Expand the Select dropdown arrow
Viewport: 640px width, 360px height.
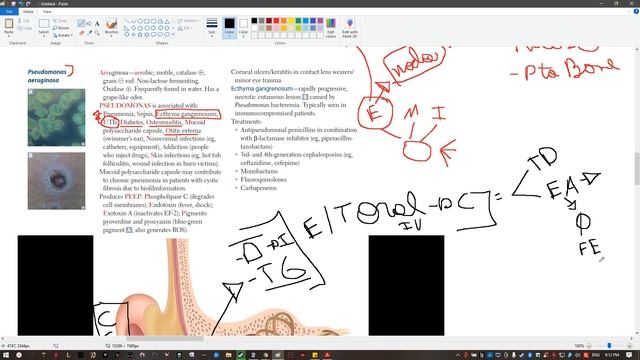pyautogui.click(x=44, y=36)
